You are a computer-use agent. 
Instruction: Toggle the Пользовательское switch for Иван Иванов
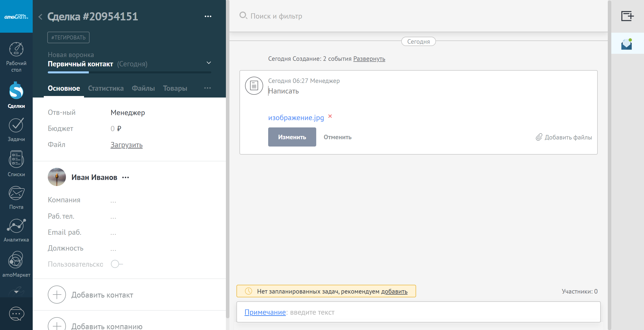[116, 264]
